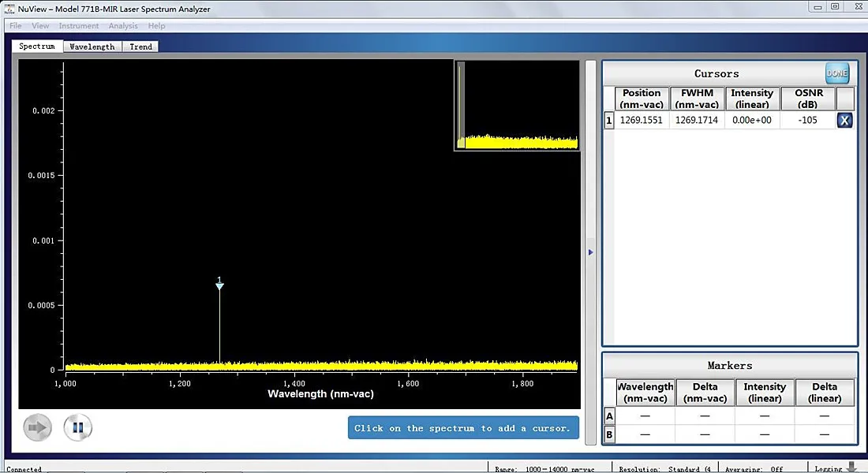Select the Spectrum tab

[37, 47]
